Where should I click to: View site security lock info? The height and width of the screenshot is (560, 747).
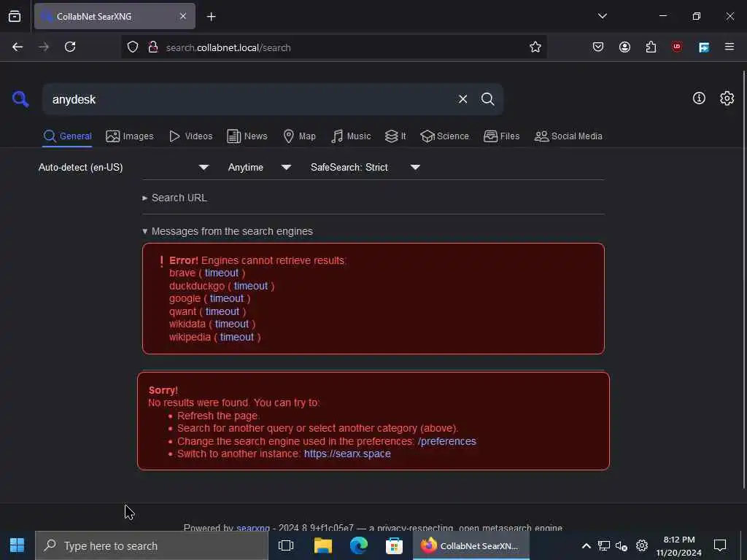(x=153, y=47)
